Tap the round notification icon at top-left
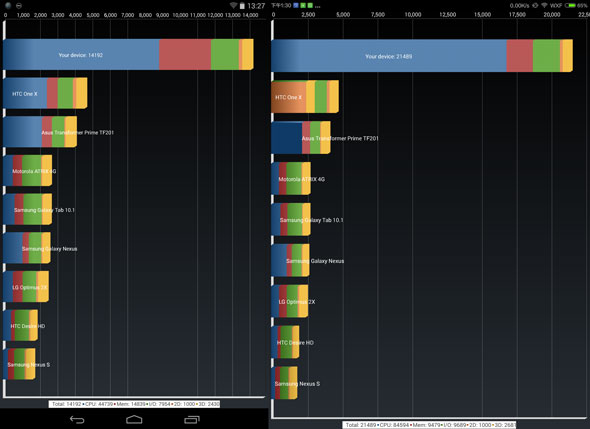 (8, 5)
